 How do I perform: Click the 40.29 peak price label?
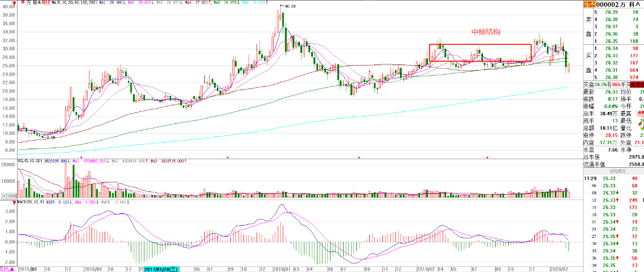[x=290, y=6]
